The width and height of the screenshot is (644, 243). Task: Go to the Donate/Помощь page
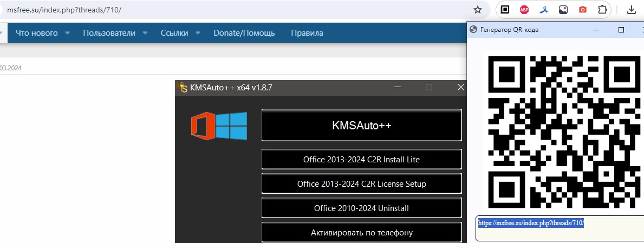244,33
